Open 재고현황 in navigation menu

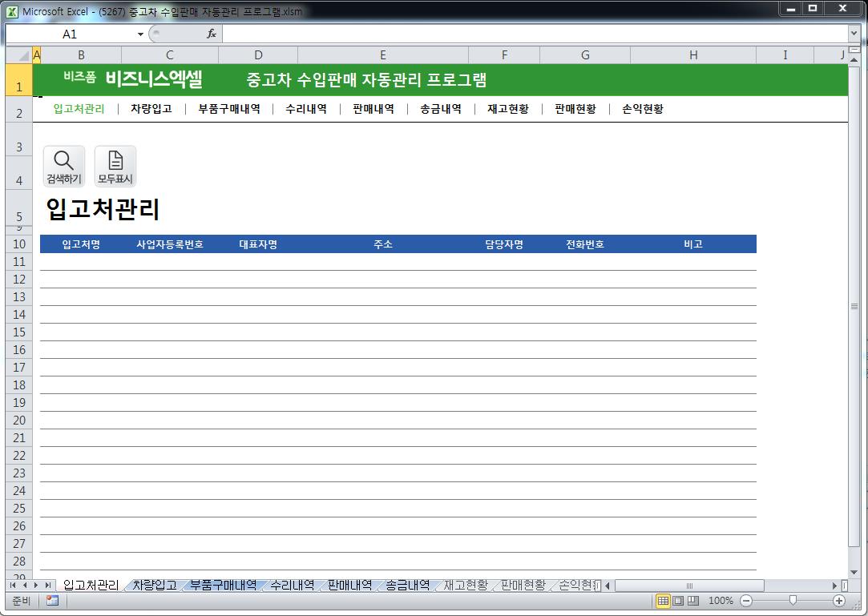508,109
